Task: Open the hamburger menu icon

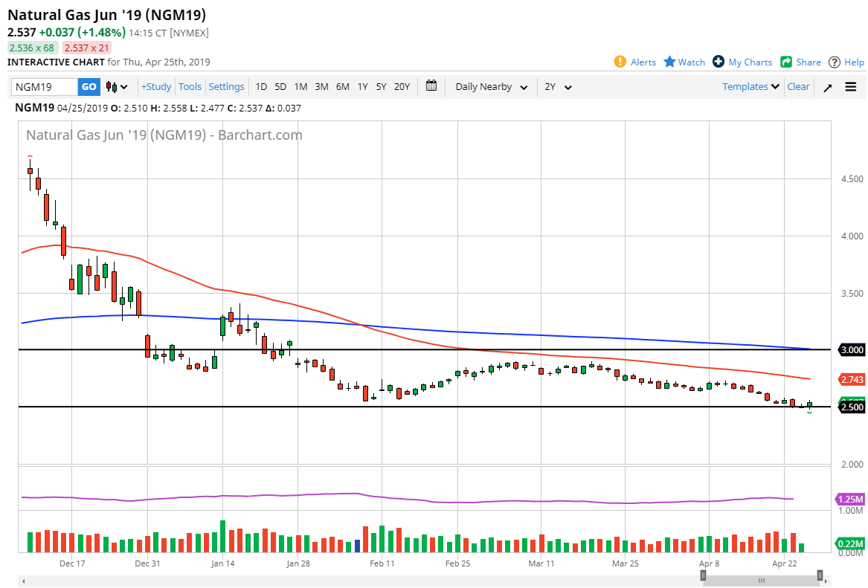Action: pyautogui.click(x=851, y=87)
